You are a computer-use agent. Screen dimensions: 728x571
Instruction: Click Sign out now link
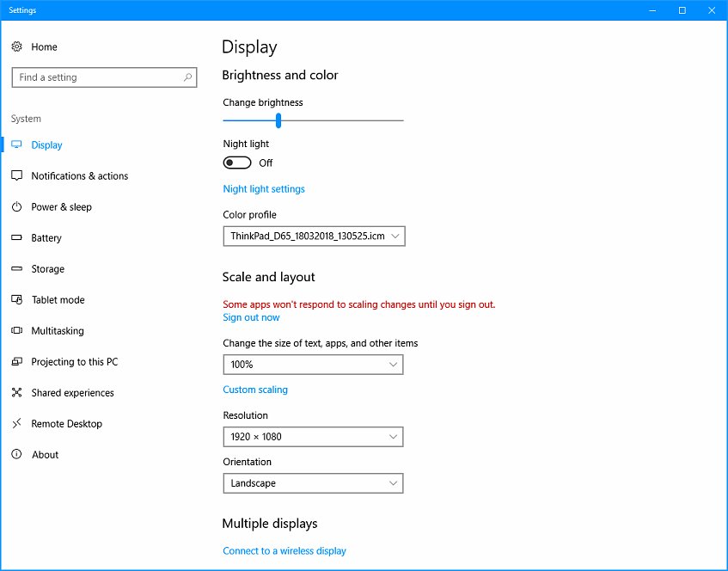[251, 317]
